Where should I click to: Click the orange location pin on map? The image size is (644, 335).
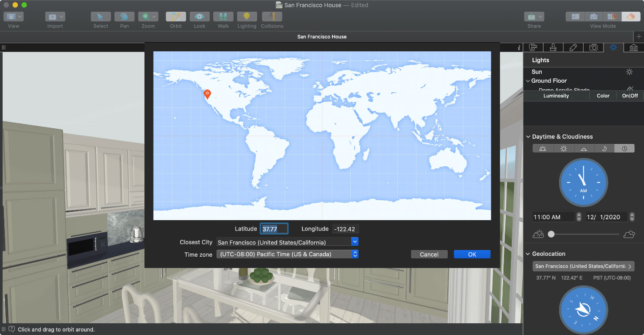(208, 94)
